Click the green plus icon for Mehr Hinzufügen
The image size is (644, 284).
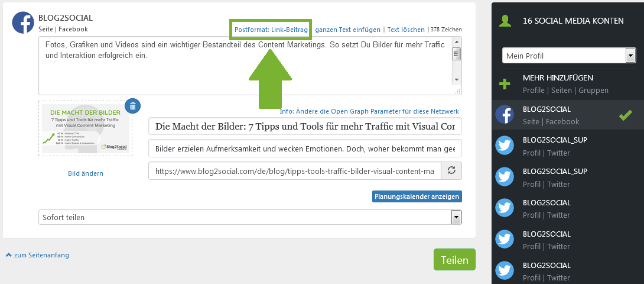(x=505, y=84)
